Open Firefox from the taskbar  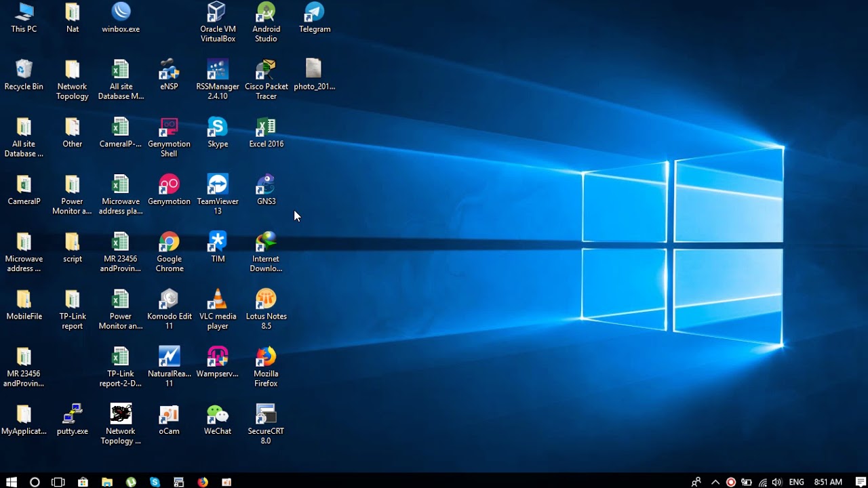[x=203, y=482]
